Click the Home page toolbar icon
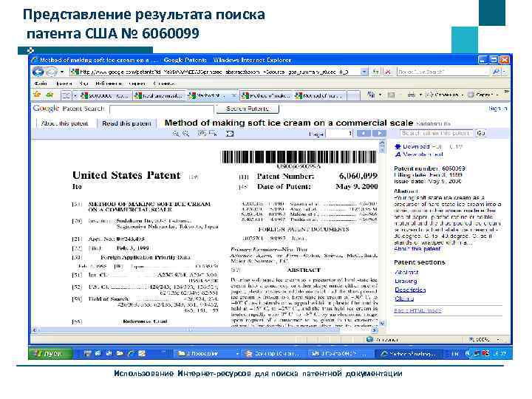Image resolution: width=532 pixels, height=399 pixels. point(372,95)
